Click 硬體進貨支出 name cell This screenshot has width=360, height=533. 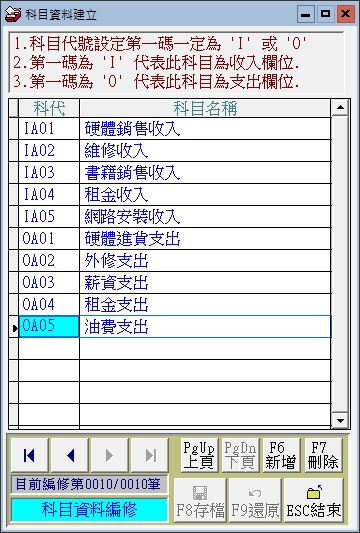[205, 239]
